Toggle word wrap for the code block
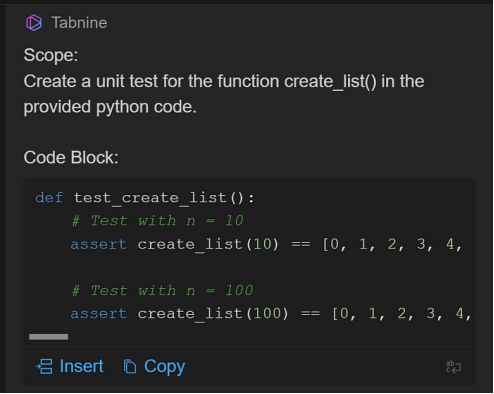The height and width of the screenshot is (394, 494). 454,367
